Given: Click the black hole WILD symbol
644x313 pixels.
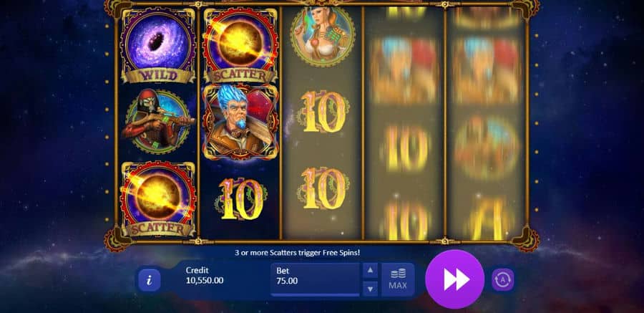Looking at the screenshot, I should click(x=157, y=46).
